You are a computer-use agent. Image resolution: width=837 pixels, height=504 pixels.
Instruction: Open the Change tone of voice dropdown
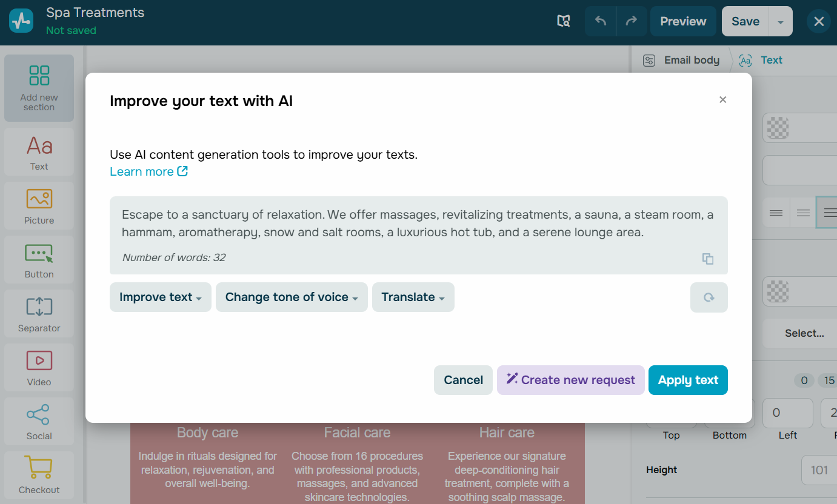click(x=292, y=297)
